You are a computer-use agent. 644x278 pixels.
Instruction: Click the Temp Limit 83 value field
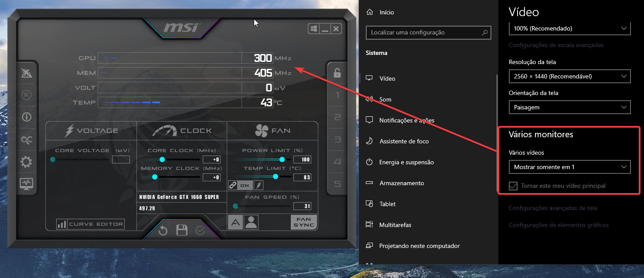click(x=302, y=177)
